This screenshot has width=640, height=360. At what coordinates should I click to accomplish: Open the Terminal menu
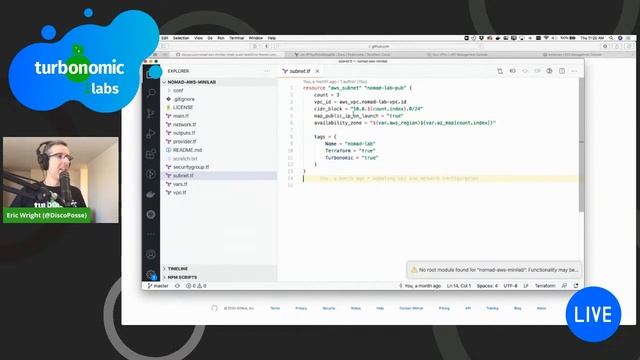(237, 38)
